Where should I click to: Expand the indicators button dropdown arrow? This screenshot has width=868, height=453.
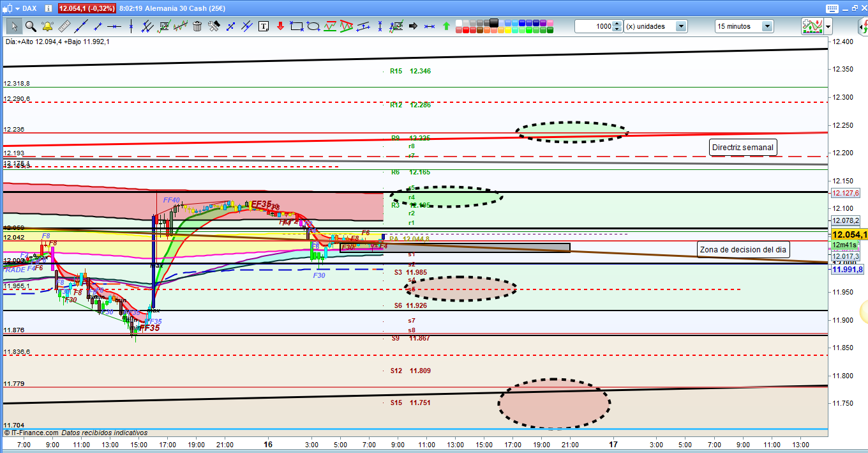pos(828,26)
